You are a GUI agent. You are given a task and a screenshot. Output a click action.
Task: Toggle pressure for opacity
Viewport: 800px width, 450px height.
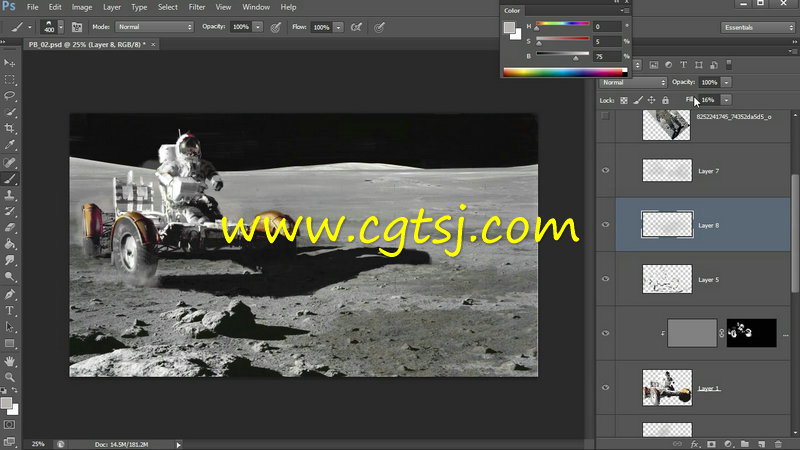(276, 27)
